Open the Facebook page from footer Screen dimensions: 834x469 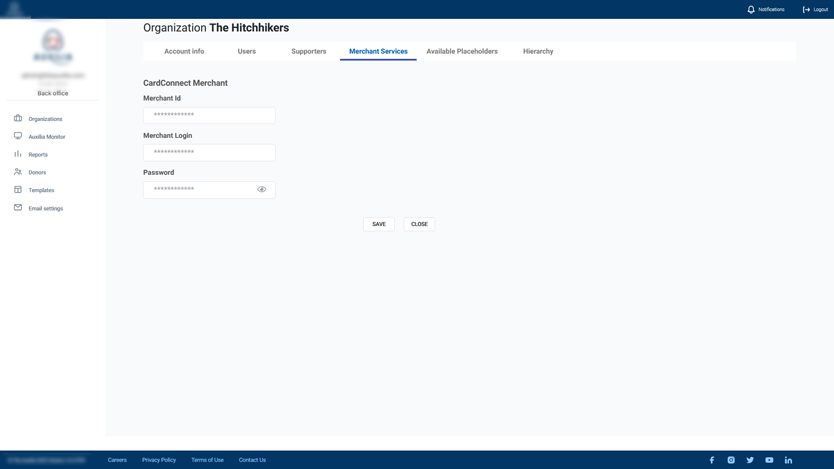pyautogui.click(x=712, y=460)
